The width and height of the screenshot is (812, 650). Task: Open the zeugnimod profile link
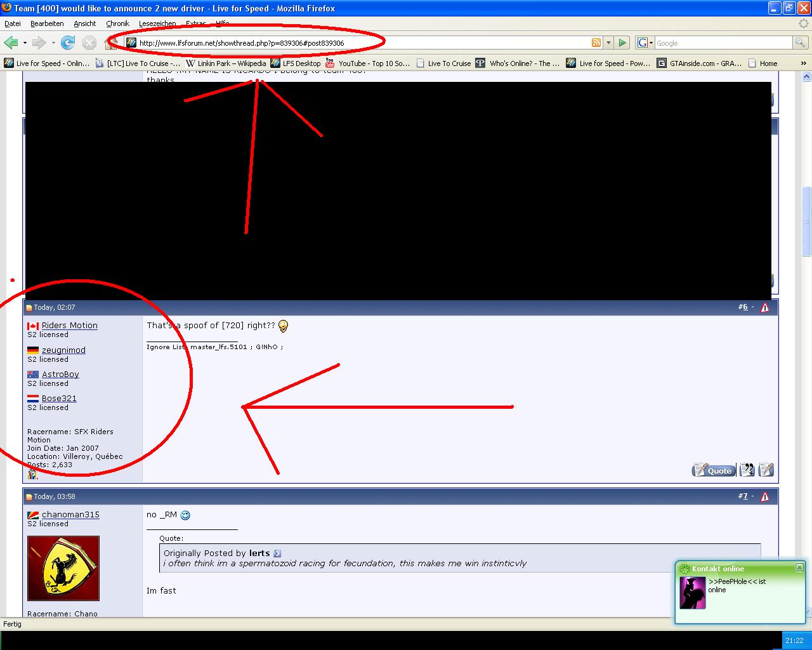pyautogui.click(x=63, y=350)
